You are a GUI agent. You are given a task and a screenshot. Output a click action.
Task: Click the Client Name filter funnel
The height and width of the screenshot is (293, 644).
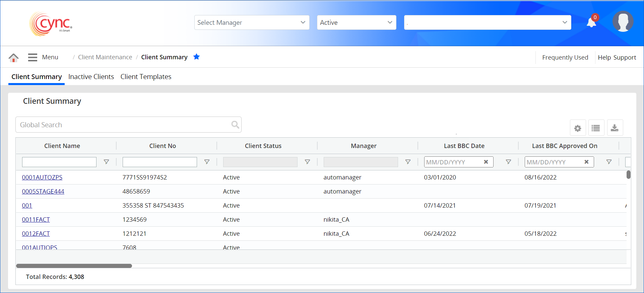pos(106,162)
